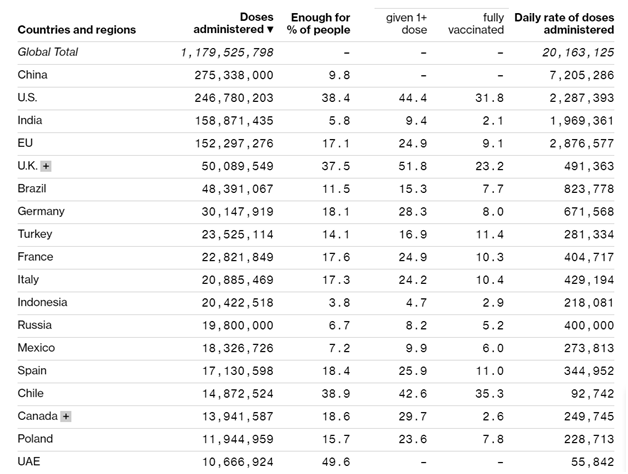Screen dimensions: 628x474
Task: Select the Brazil country name
Action: tap(32, 188)
